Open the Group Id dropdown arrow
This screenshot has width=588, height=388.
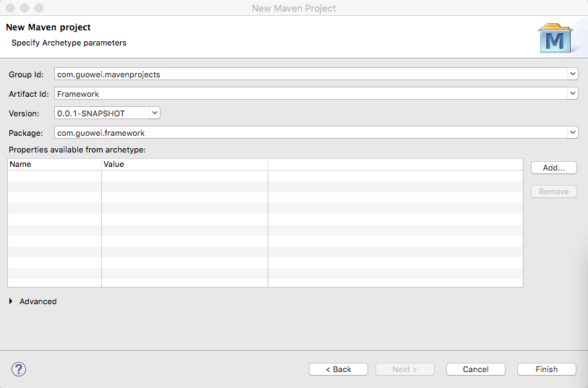[x=573, y=74]
